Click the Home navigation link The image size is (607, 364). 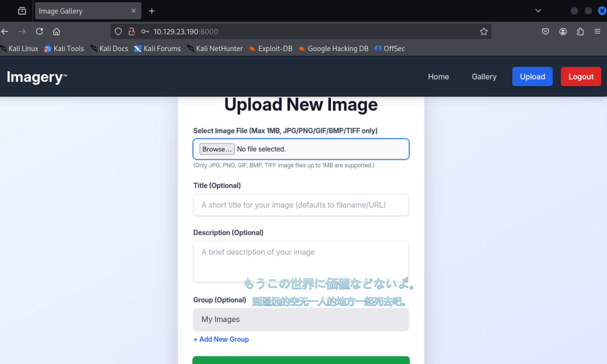click(x=438, y=77)
